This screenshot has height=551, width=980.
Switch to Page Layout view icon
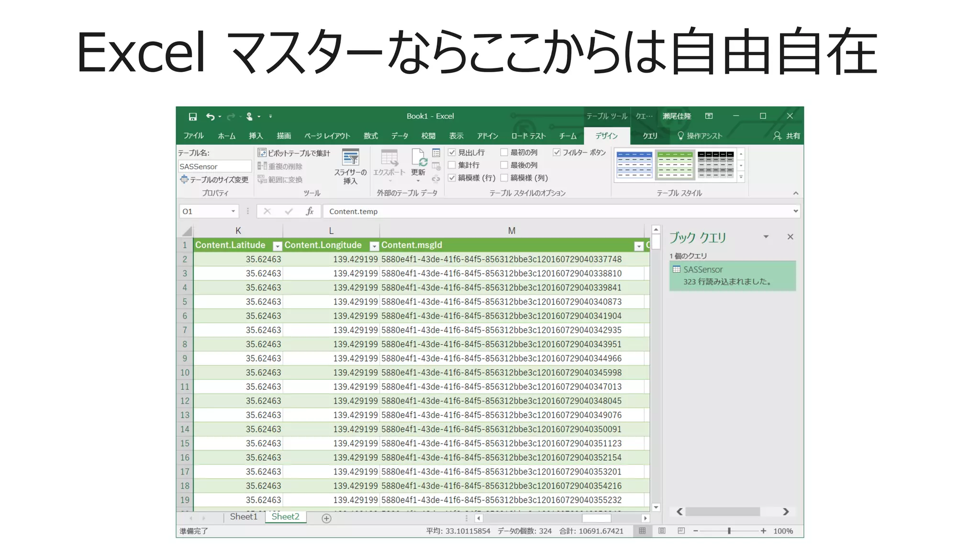(662, 531)
